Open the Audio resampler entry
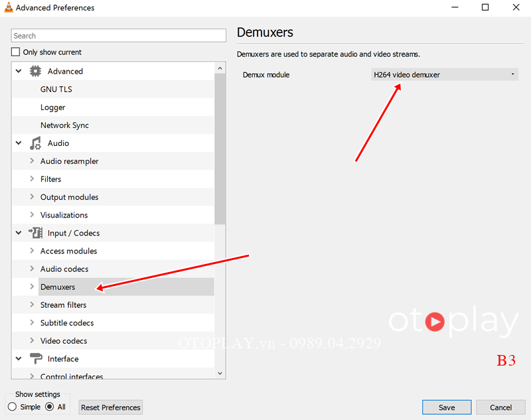 click(x=70, y=161)
